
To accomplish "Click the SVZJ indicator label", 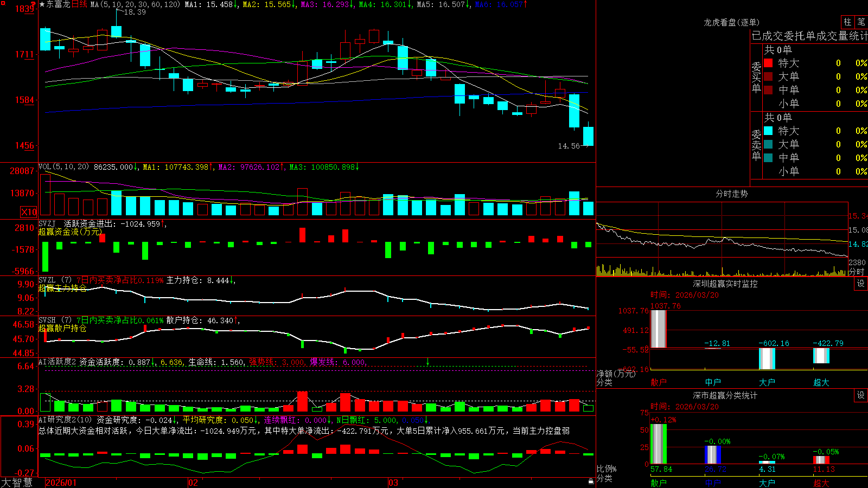I will [x=47, y=223].
